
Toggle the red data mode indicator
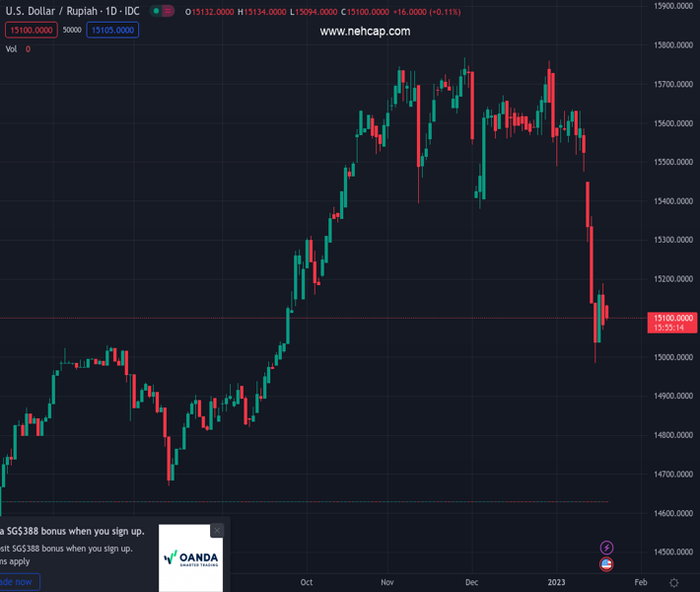[169, 12]
